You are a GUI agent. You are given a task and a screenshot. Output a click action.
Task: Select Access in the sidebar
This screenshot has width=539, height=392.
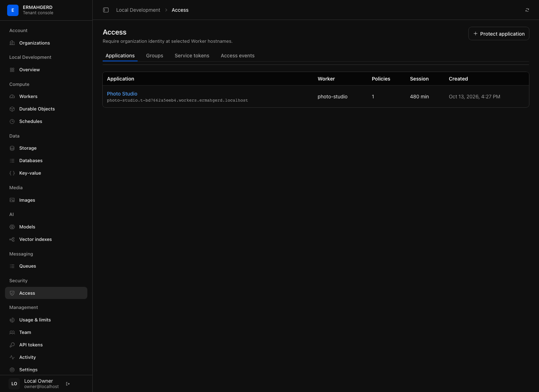coord(46,293)
